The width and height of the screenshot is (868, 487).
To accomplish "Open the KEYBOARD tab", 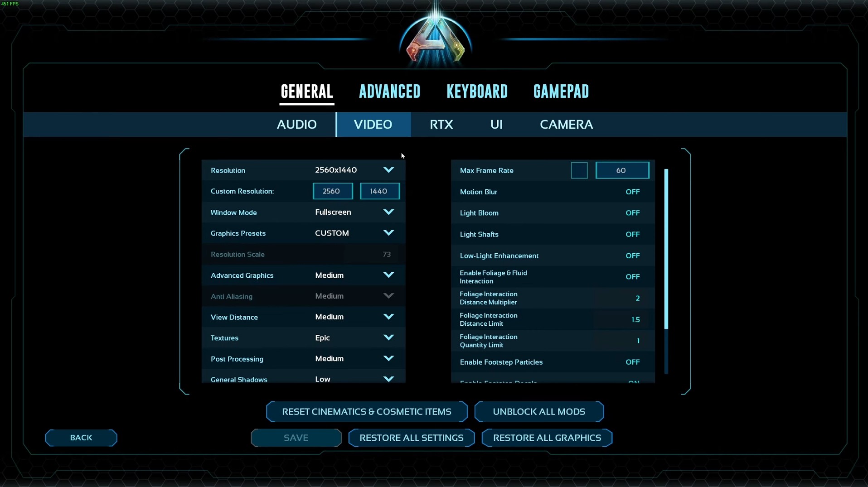I will click(477, 92).
